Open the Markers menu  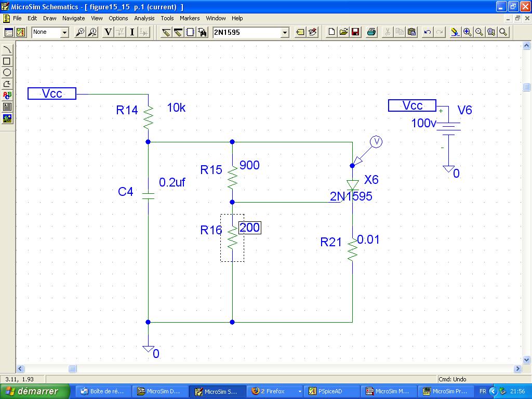(190, 18)
